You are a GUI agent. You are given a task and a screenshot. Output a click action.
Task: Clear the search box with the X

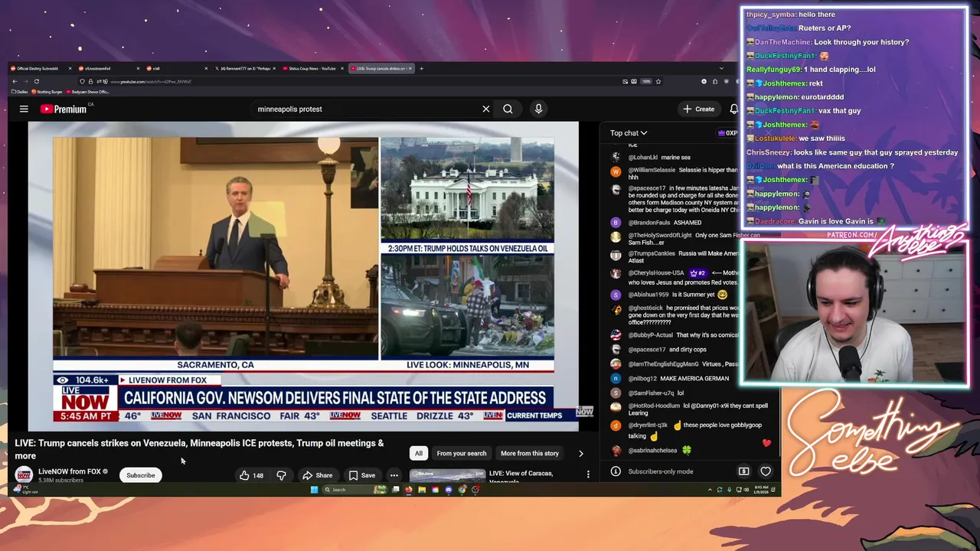[485, 109]
